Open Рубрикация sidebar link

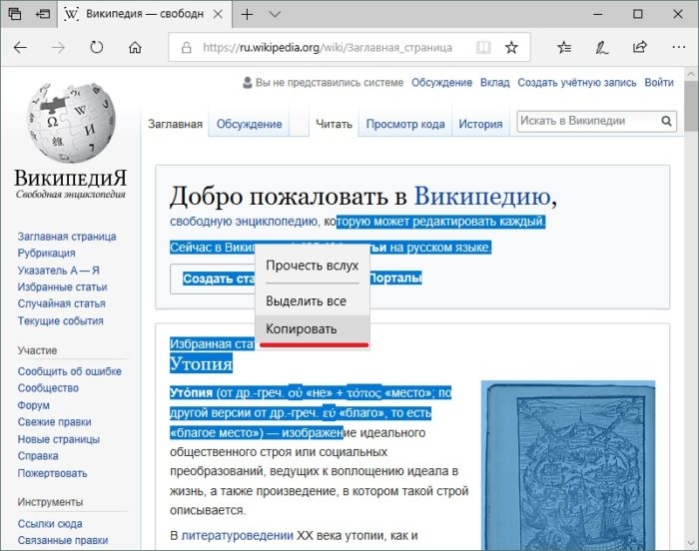46,253
